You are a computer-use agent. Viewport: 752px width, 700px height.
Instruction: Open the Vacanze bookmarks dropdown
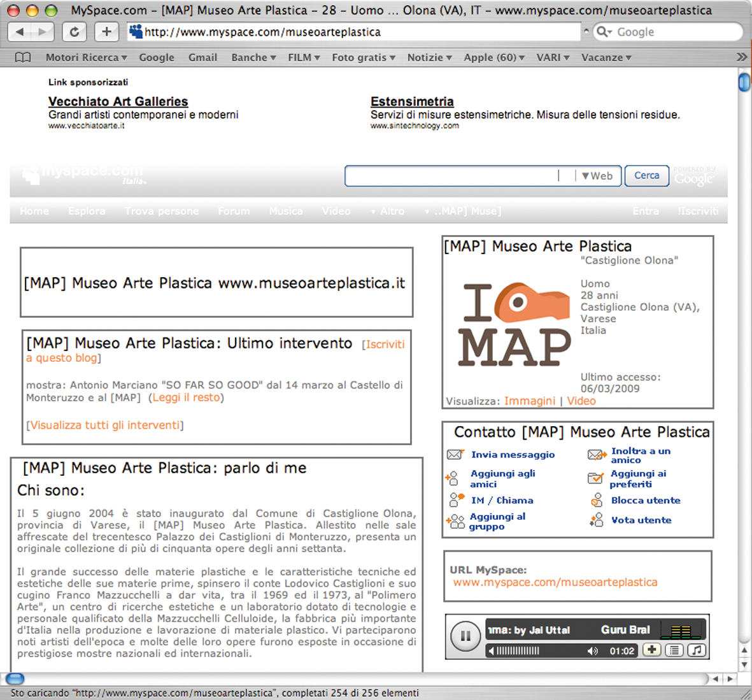(606, 57)
